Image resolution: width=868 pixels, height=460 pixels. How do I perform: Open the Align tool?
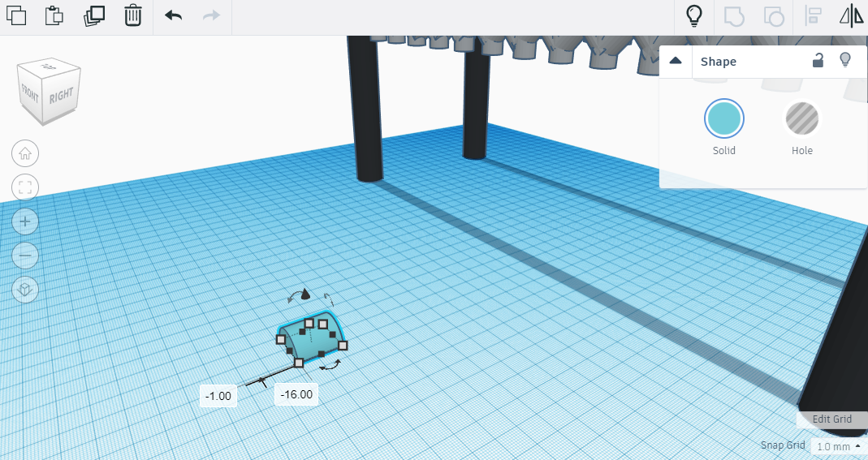point(813,15)
